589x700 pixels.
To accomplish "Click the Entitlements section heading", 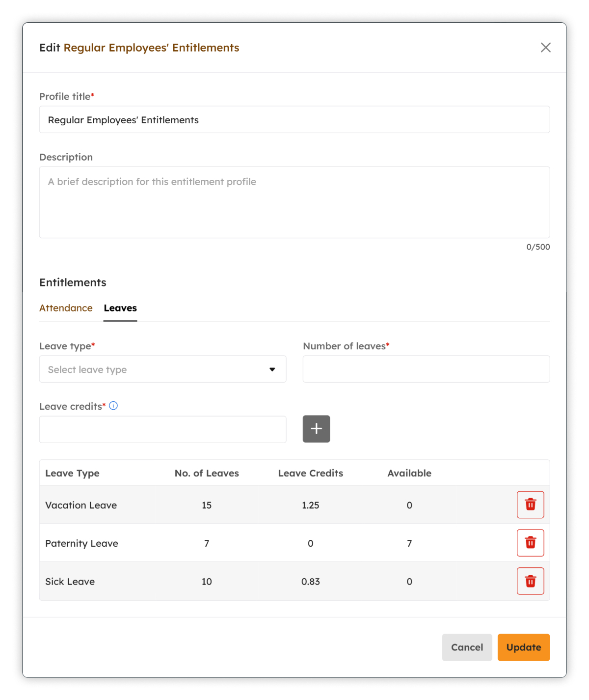I will [x=73, y=282].
